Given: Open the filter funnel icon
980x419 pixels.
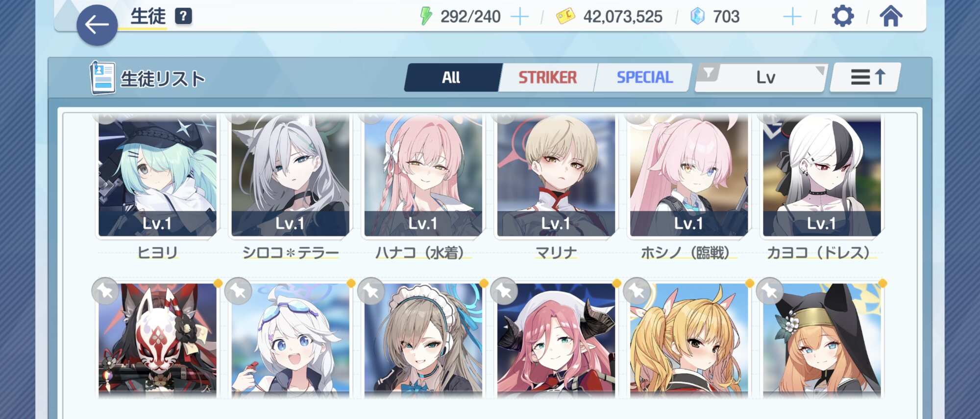Looking at the screenshot, I should tap(708, 73).
